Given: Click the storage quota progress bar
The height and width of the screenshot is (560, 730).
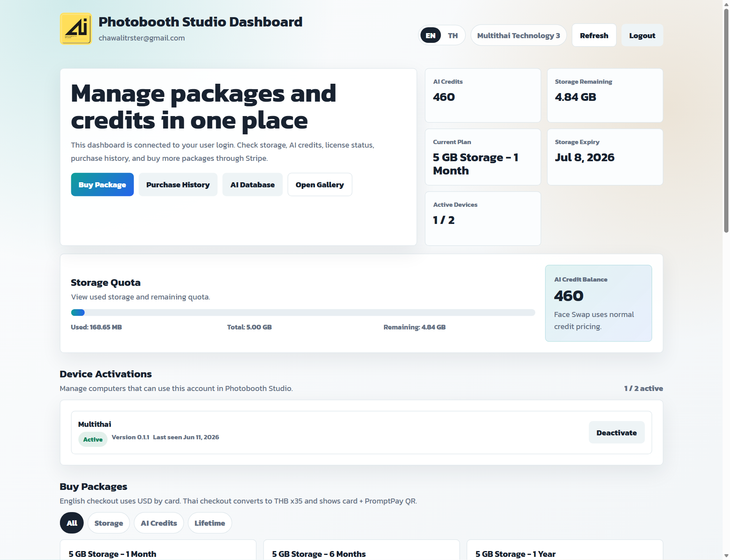Looking at the screenshot, I should (303, 312).
